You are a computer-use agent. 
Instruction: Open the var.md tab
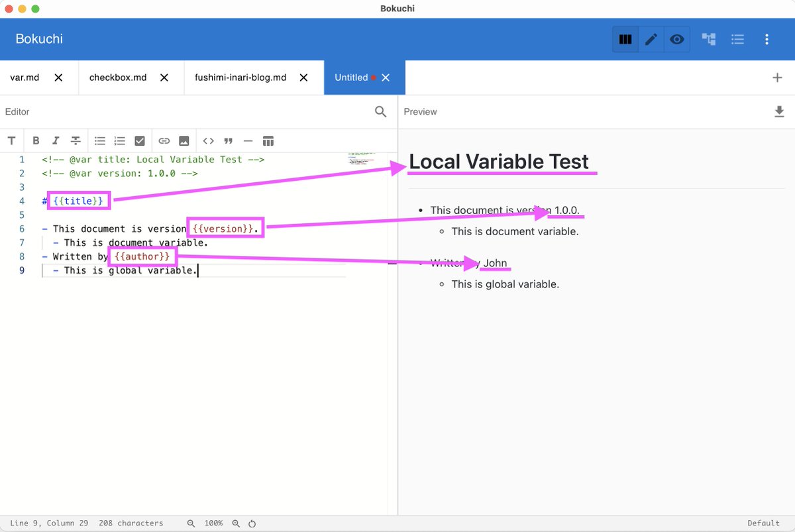tap(25, 78)
